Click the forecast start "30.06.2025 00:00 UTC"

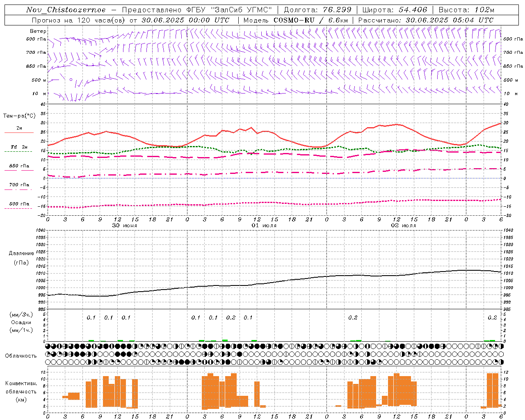pos(185,20)
